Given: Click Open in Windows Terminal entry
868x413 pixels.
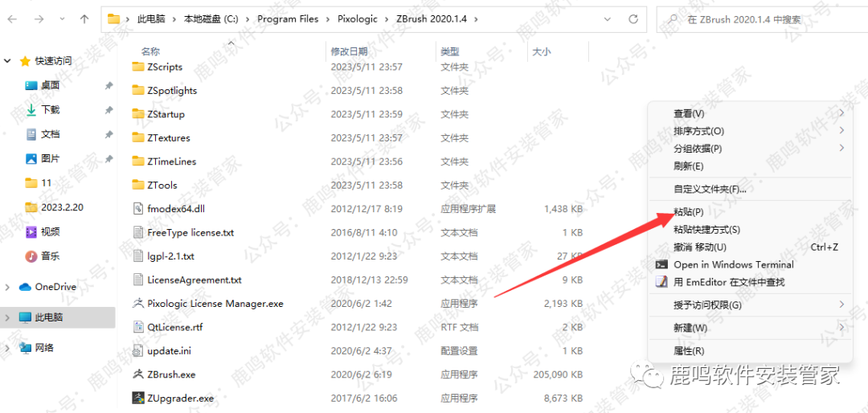Looking at the screenshot, I should 733,264.
